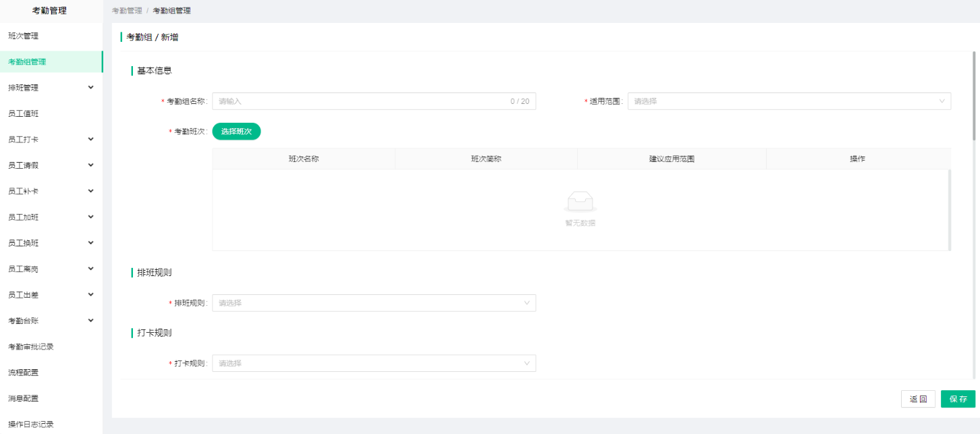Expand the 员工加班 submenu chevron
This screenshot has height=434, width=980.
click(90, 217)
